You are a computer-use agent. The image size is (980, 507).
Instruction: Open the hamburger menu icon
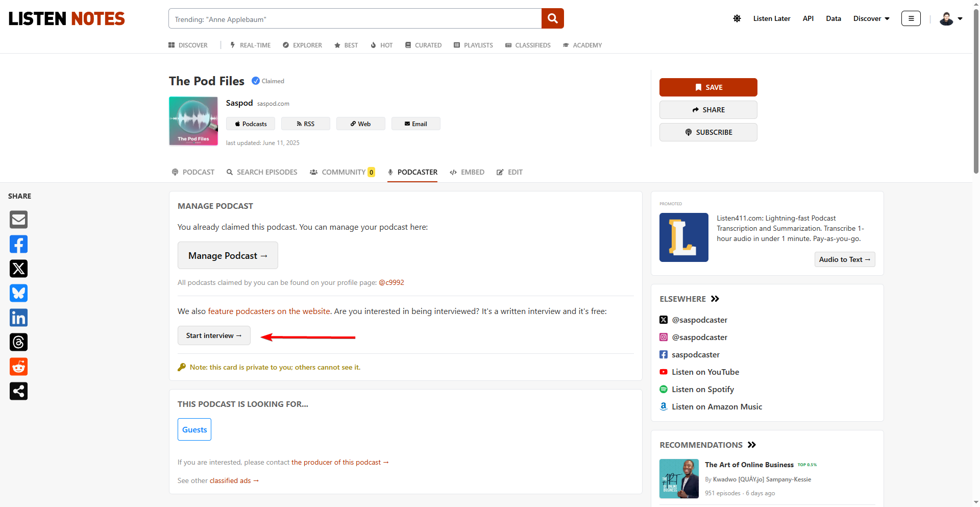[x=911, y=18]
